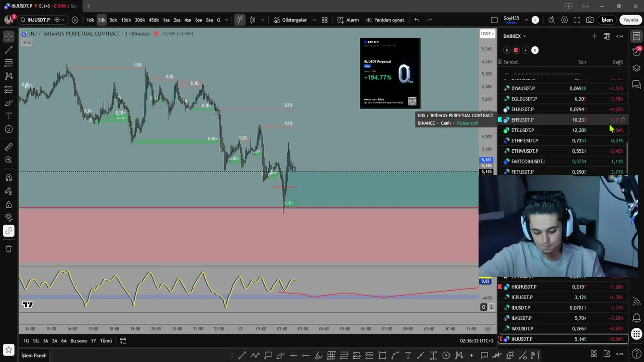Expand the DARKEX watchlist dropdown

pyautogui.click(x=515, y=36)
